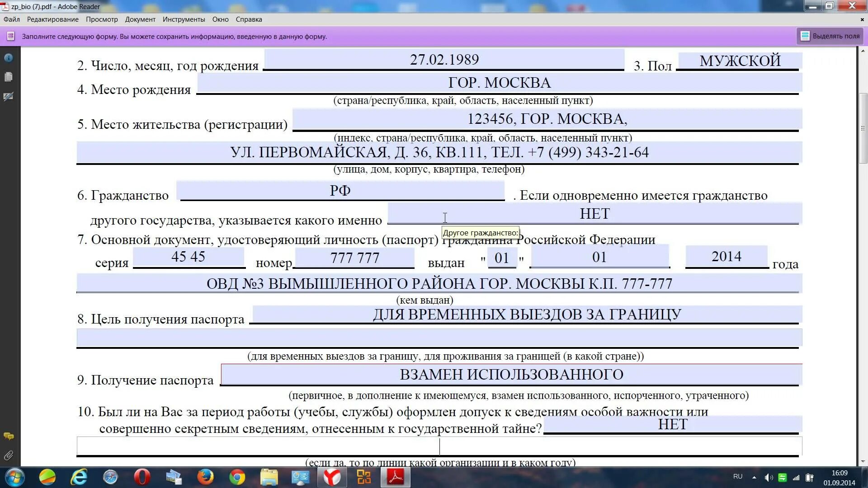Click the state secret clearance field НЕТ
Viewport: 868px width, 488px height.
[x=673, y=425]
